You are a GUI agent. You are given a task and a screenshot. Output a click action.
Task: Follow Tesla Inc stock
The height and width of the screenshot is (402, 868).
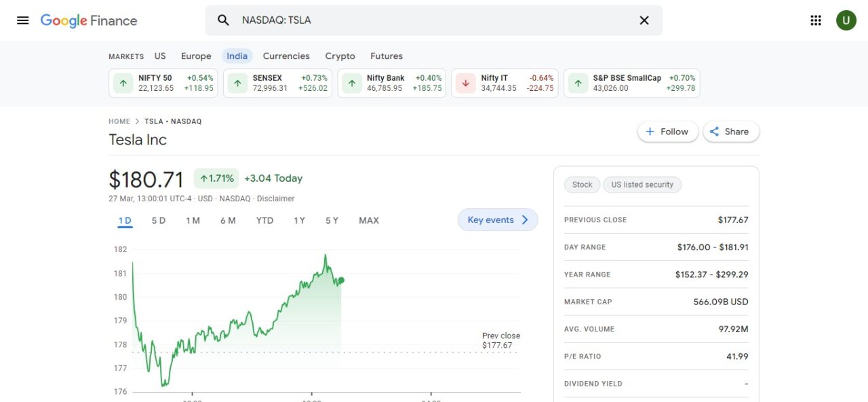point(667,132)
